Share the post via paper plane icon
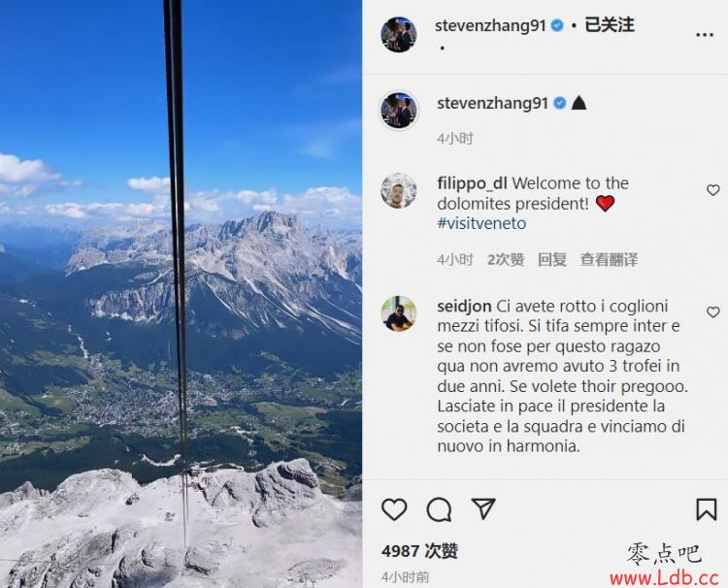 pos(483,508)
